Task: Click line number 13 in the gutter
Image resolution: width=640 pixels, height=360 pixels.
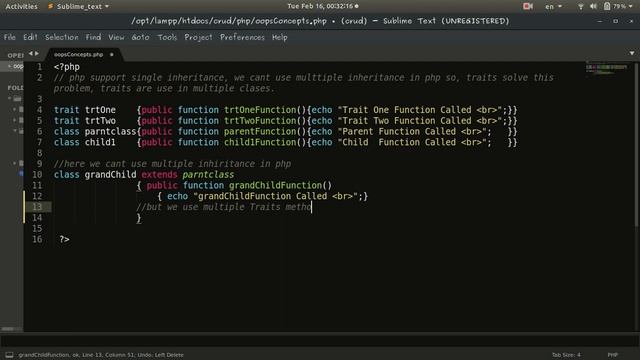Action: pyautogui.click(x=37, y=207)
